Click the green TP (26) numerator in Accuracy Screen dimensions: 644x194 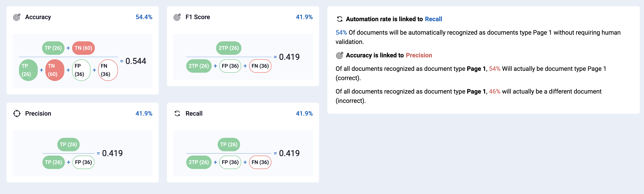pyautogui.click(x=53, y=48)
